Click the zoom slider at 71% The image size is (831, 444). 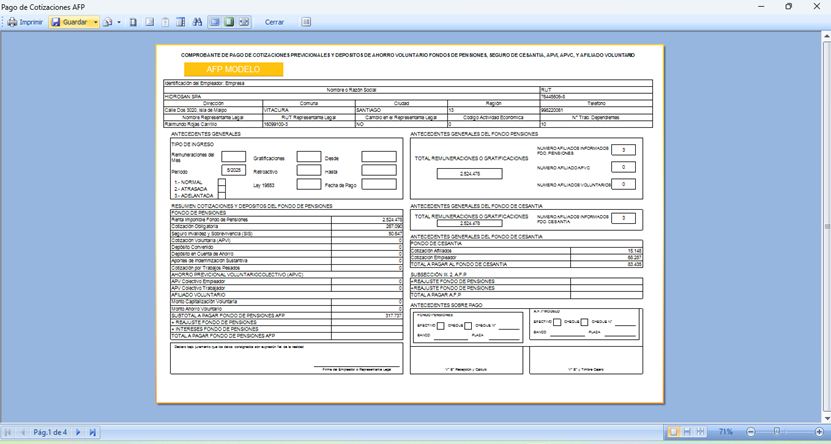(777, 432)
